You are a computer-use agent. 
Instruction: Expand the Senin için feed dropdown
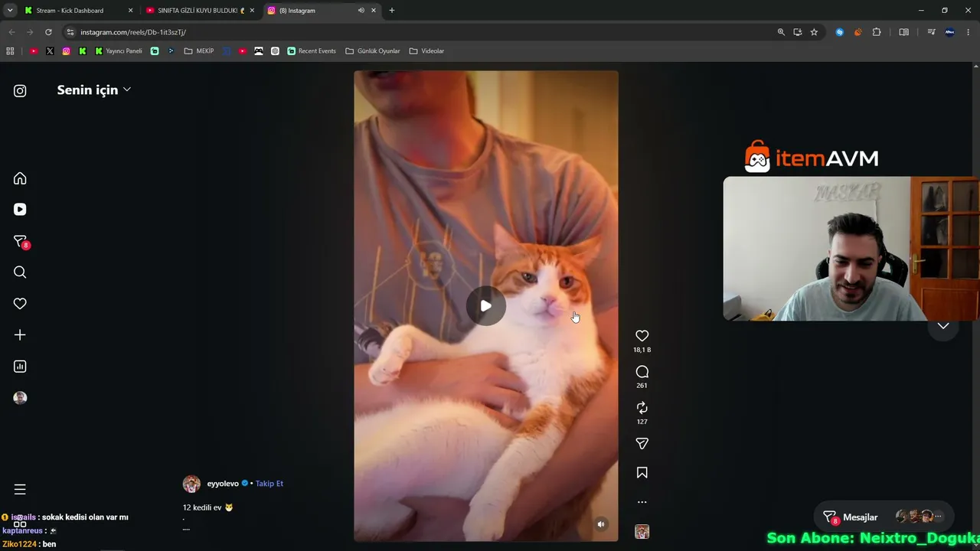coord(94,90)
